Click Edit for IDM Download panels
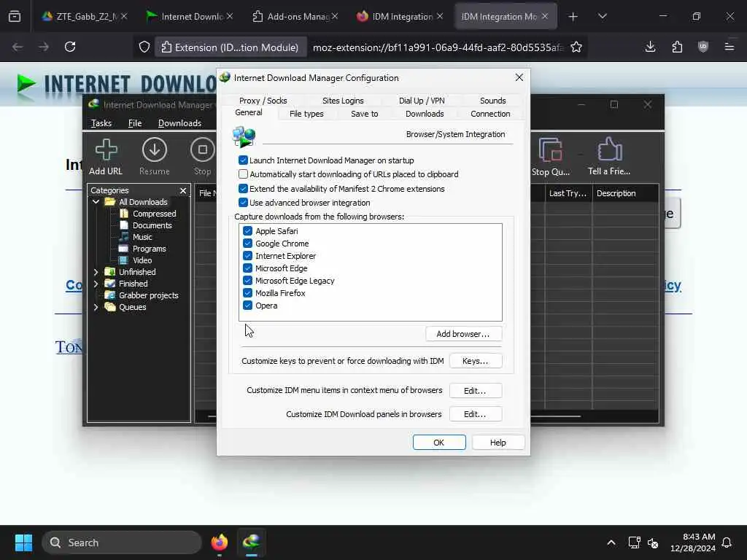Image resolution: width=747 pixels, height=560 pixels. click(x=476, y=414)
